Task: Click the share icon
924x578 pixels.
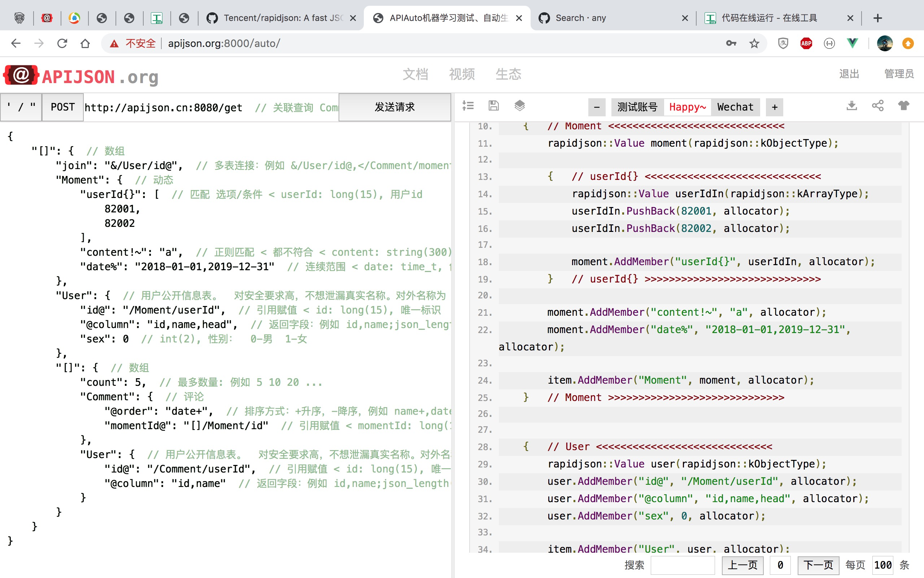Action: pyautogui.click(x=877, y=105)
